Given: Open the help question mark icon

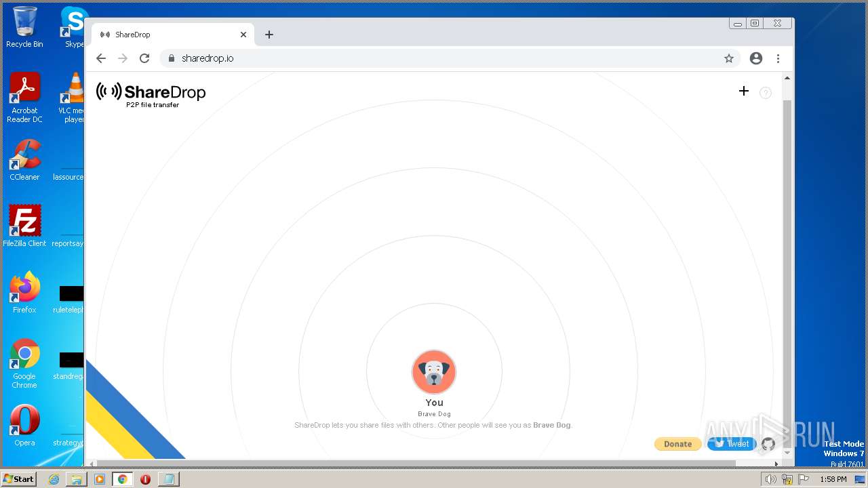Looking at the screenshot, I should click(x=766, y=93).
